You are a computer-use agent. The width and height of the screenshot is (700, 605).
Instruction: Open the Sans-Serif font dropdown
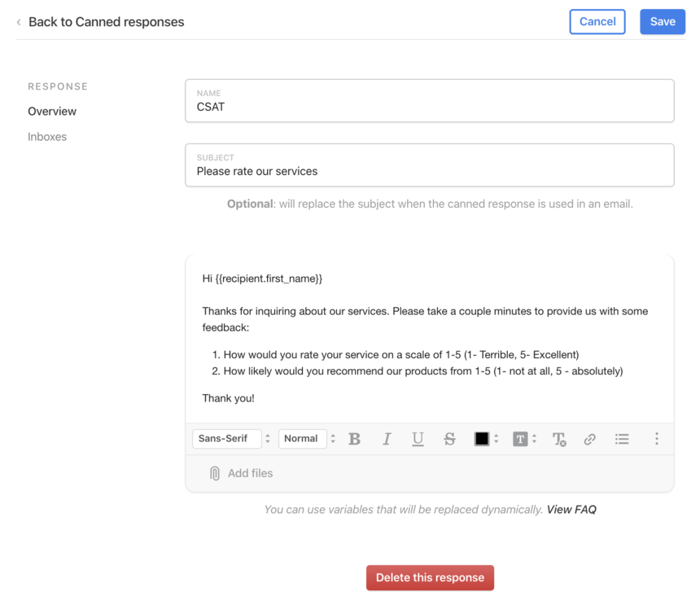pyautogui.click(x=232, y=439)
